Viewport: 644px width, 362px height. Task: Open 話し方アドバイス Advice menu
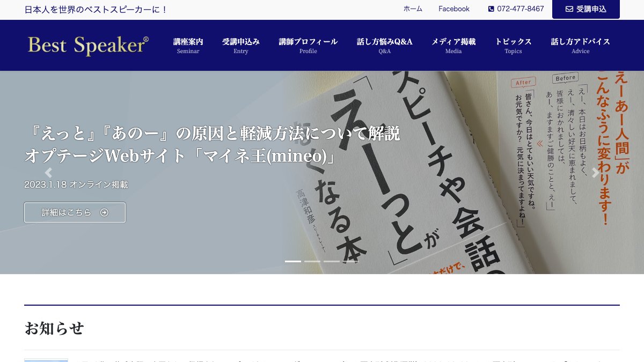click(x=581, y=46)
